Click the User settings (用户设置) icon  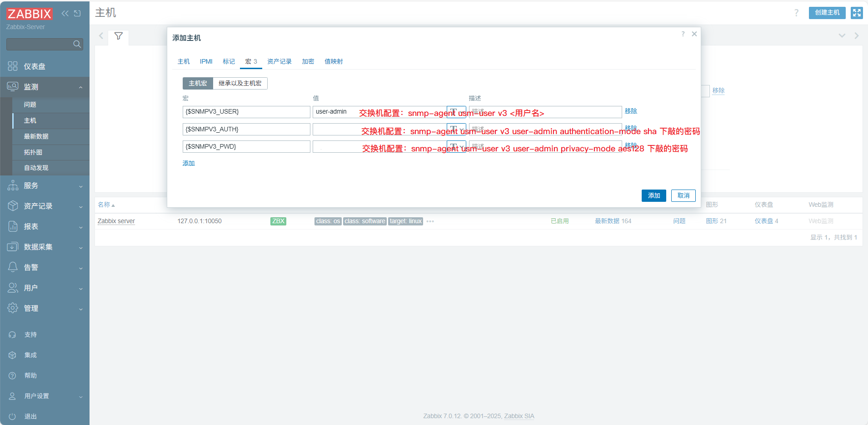[12, 396]
